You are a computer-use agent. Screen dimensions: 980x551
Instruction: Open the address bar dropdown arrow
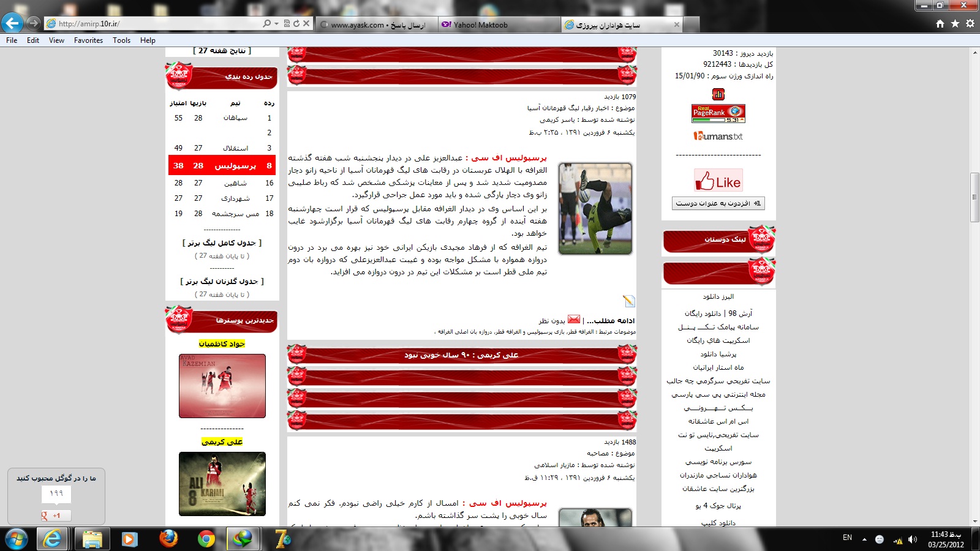pos(276,23)
